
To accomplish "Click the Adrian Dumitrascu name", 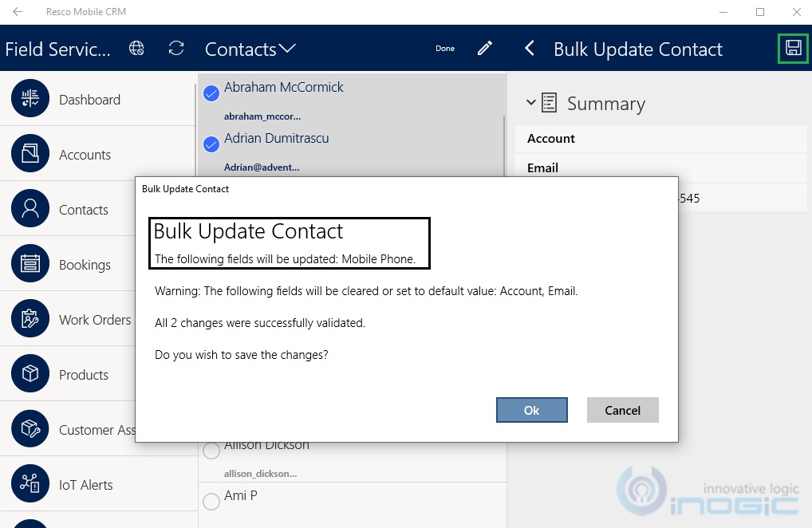I will pos(277,138).
